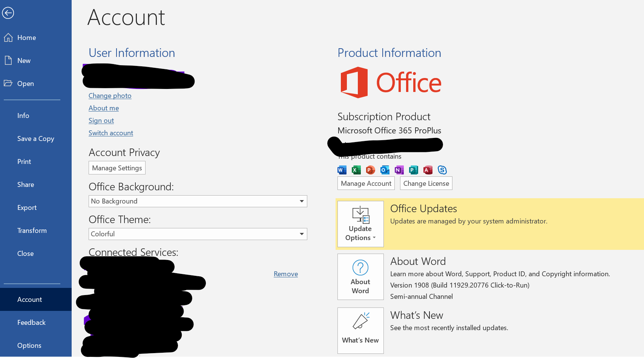Open the Update Options dropdown

tap(360, 224)
